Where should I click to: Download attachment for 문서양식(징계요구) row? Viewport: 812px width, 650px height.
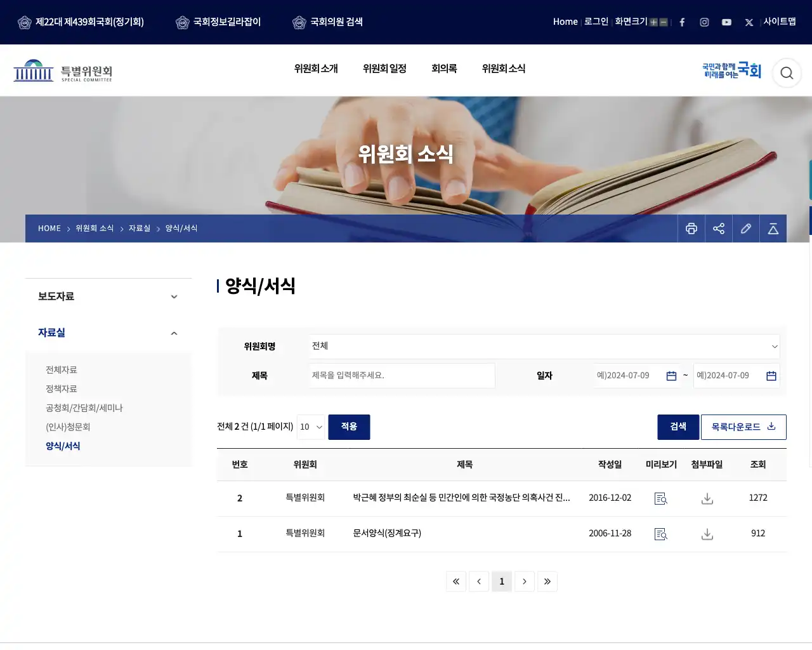(x=707, y=534)
